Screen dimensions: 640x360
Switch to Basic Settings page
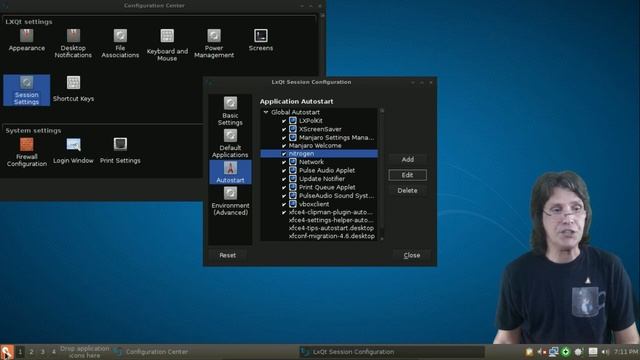point(230,111)
